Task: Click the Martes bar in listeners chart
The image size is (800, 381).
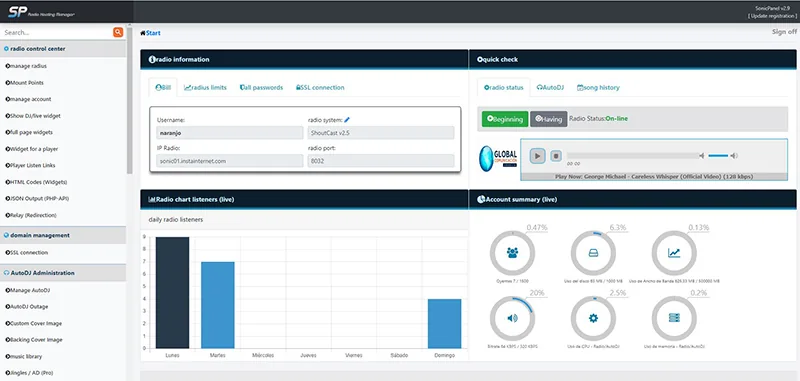Action: pos(218,305)
